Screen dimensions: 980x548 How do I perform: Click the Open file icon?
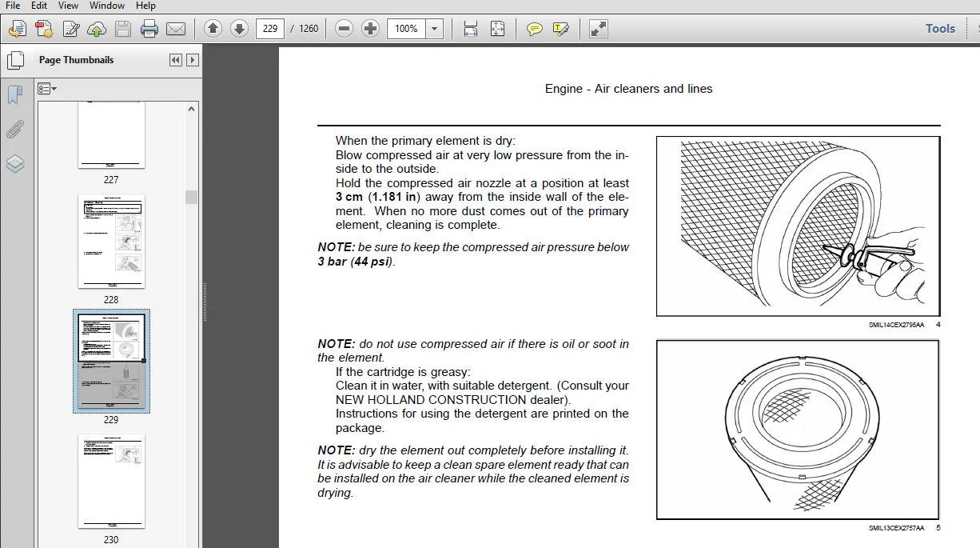17,30
